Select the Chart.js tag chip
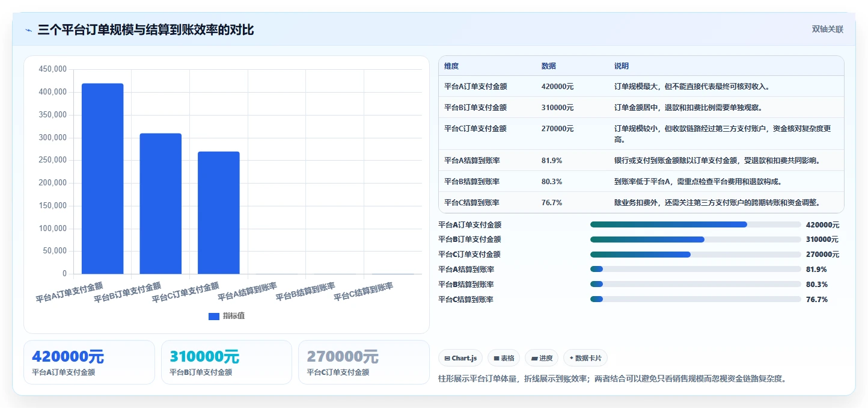This screenshot has width=868, height=408. 460,358
